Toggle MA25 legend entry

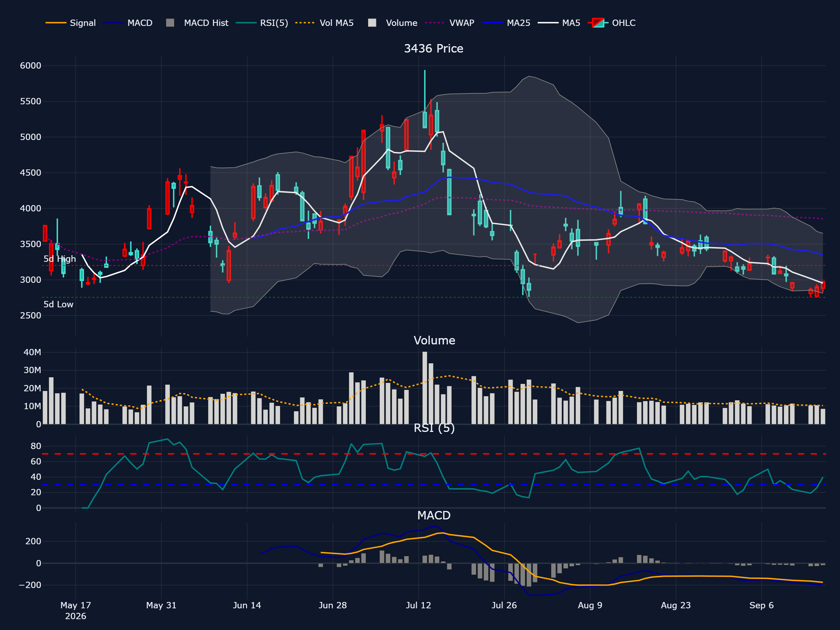[x=506, y=23]
